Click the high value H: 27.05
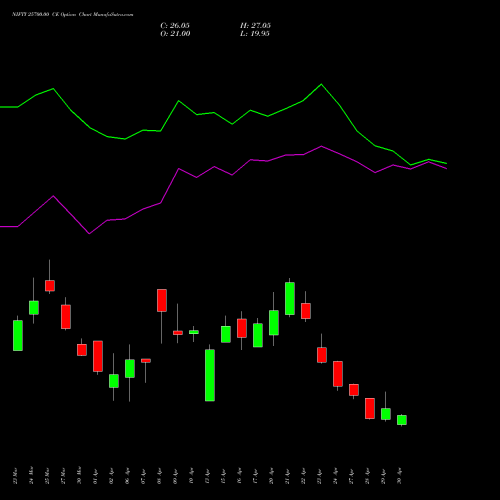 (x=255, y=26)
